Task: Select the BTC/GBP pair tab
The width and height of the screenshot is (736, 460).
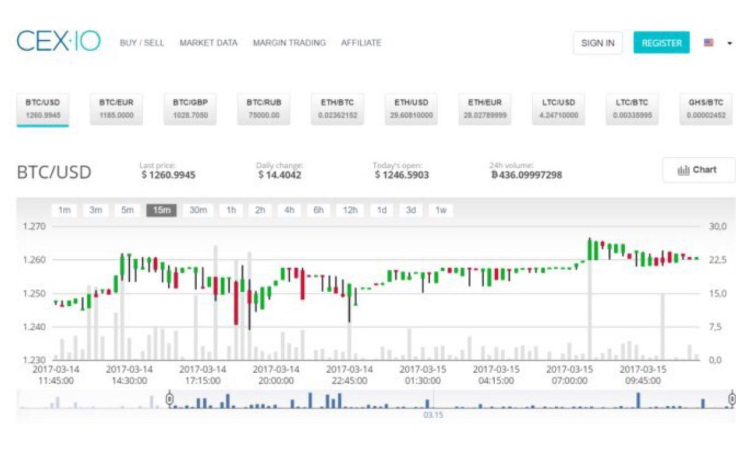Action: click(190, 109)
